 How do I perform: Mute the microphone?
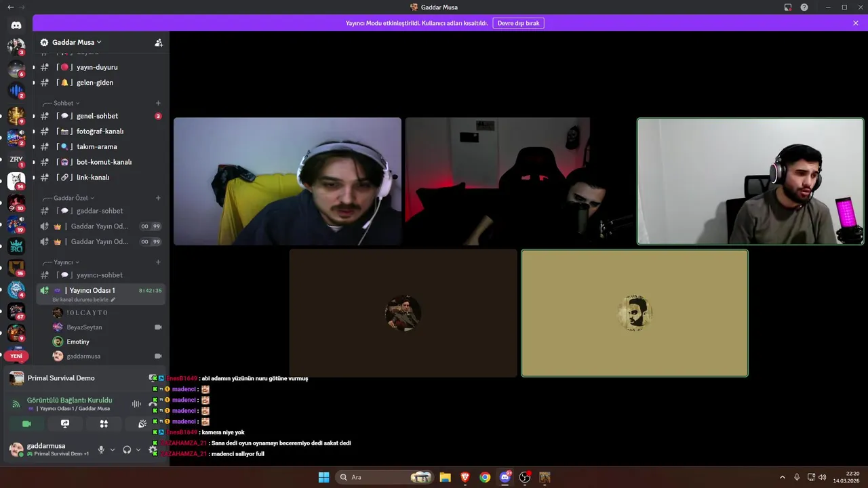pyautogui.click(x=101, y=449)
